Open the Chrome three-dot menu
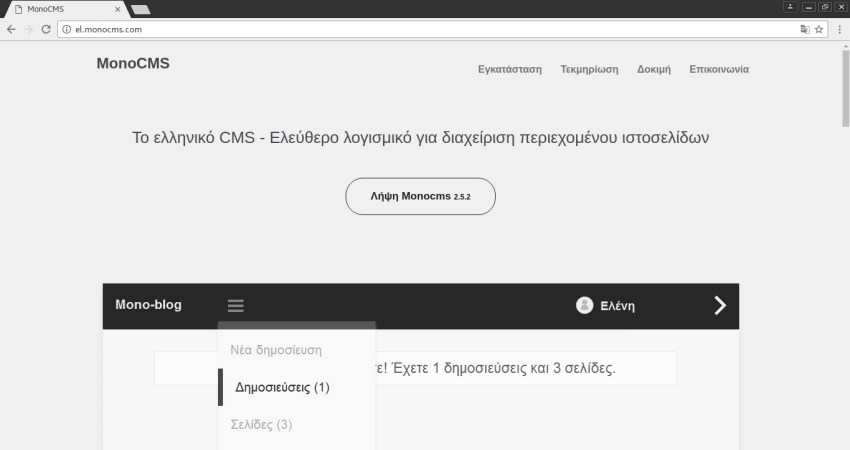Viewport: 850px width, 450px height. coord(838,29)
